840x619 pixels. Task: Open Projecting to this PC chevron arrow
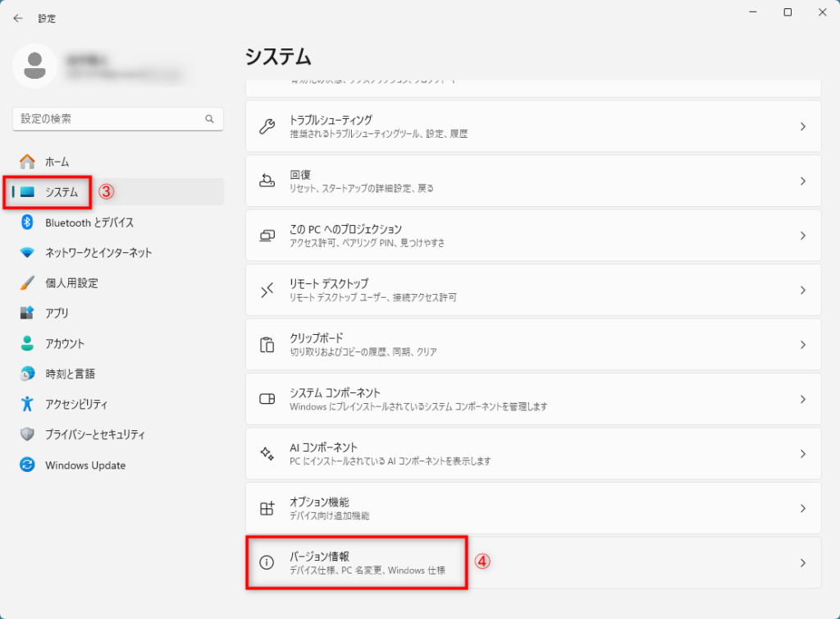click(x=802, y=236)
